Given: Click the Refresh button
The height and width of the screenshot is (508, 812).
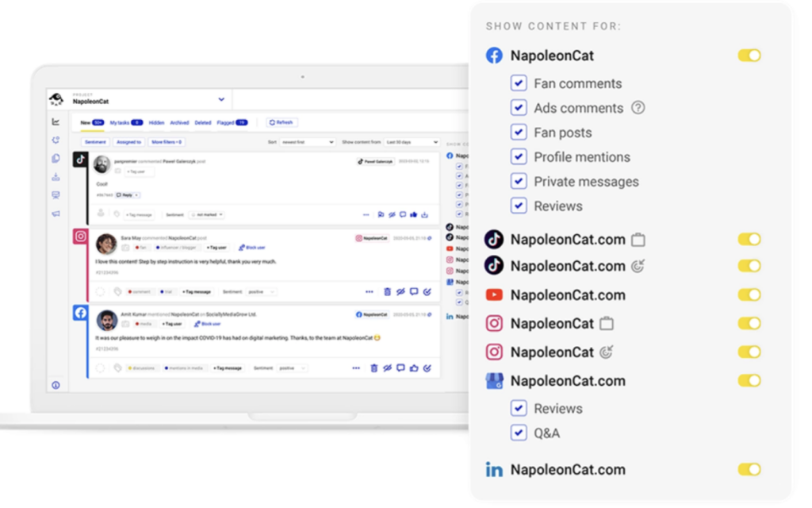Looking at the screenshot, I should (282, 122).
